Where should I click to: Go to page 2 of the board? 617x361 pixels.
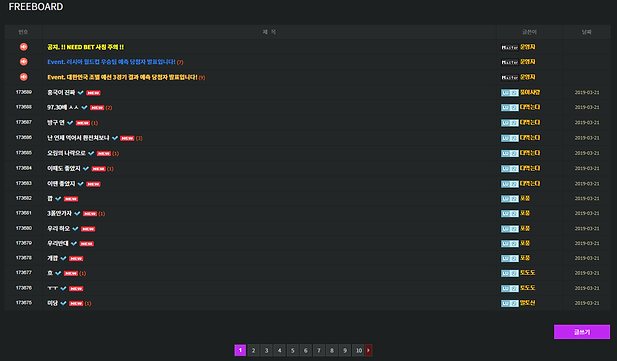(253, 350)
